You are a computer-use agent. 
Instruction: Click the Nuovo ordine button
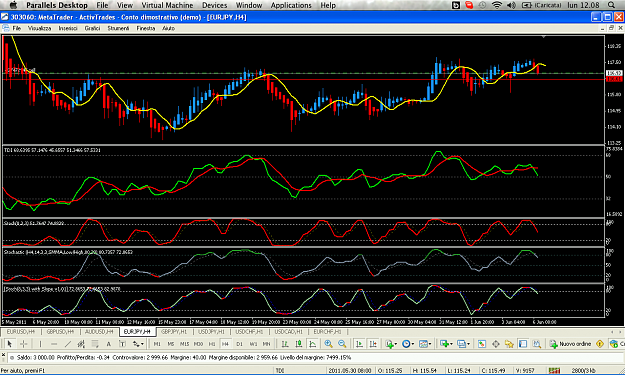click(x=570, y=344)
